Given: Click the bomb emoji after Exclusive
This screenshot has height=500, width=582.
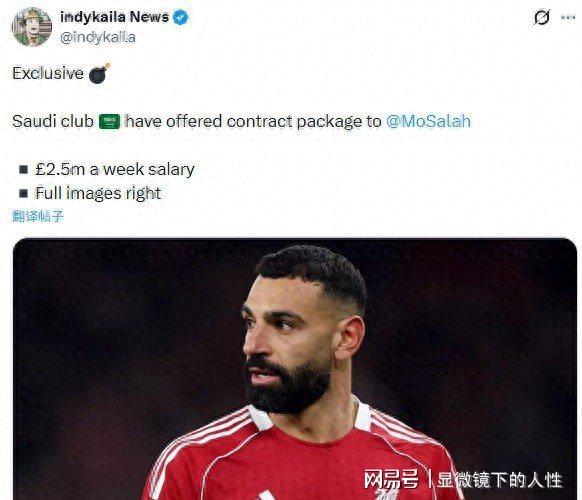Looking at the screenshot, I should click(99, 73).
